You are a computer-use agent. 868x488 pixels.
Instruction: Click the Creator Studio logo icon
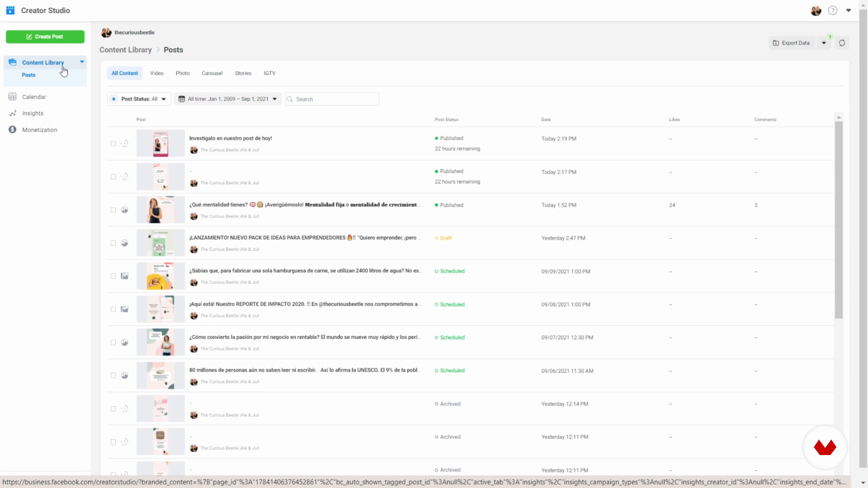pyautogui.click(x=10, y=10)
